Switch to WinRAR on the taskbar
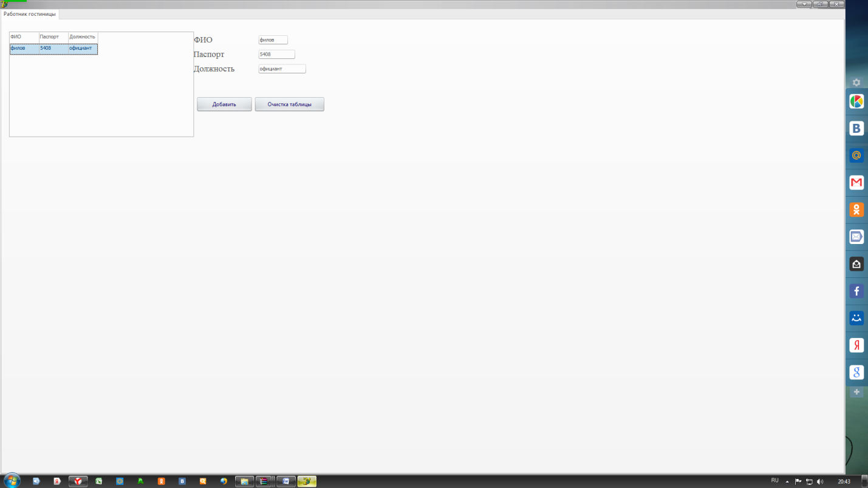 point(264,481)
